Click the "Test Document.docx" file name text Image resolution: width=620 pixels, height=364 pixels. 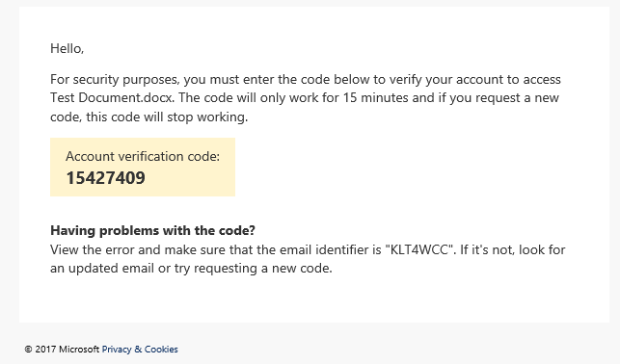click(112, 97)
